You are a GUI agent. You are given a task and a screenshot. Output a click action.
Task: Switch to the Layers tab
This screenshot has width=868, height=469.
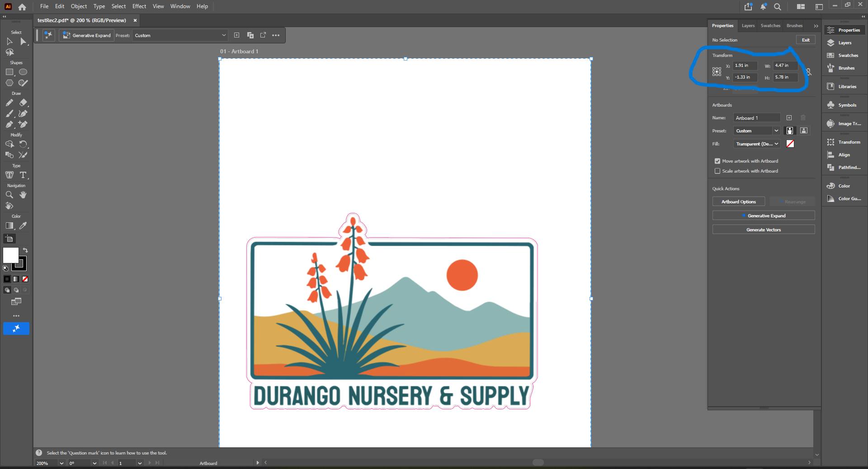(x=748, y=26)
